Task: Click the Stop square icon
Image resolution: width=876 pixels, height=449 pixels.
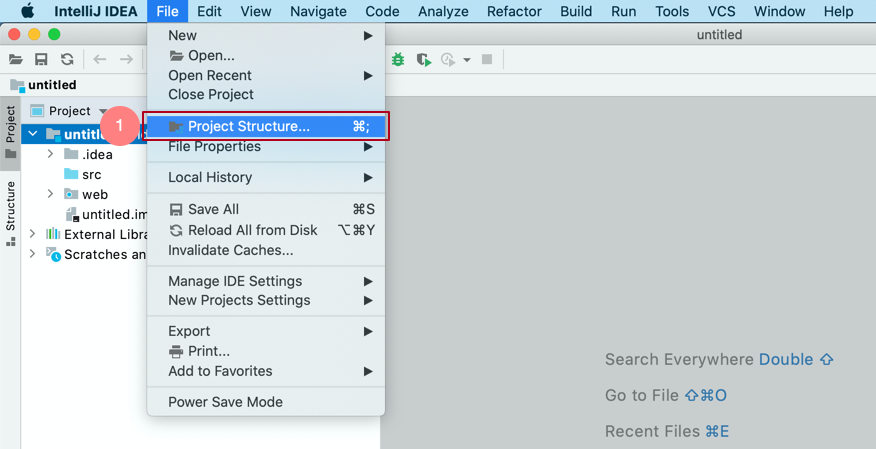Action: [487, 59]
